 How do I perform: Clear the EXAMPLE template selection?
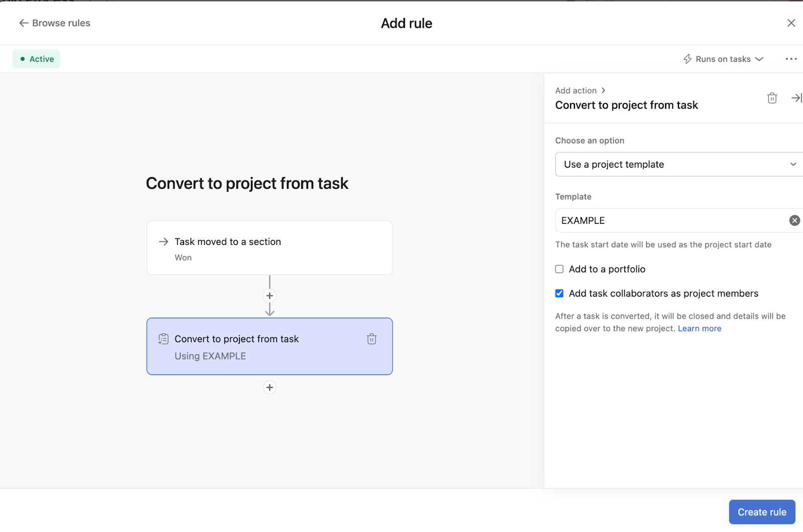point(794,220)
